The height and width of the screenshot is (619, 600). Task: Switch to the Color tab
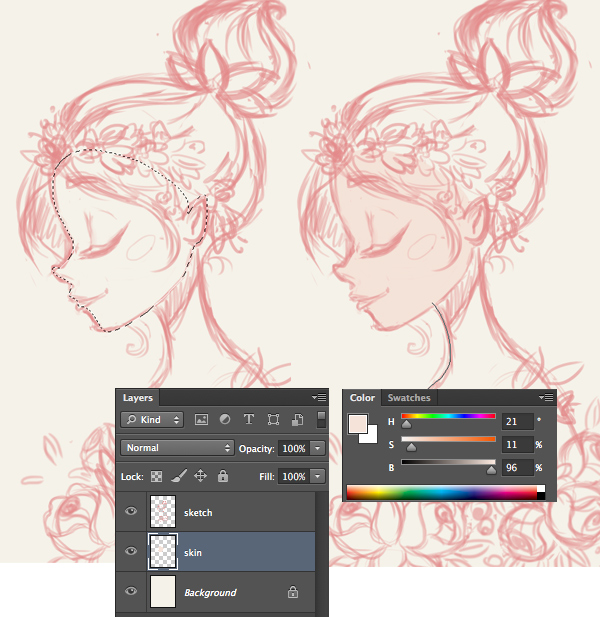click(362, 398)
